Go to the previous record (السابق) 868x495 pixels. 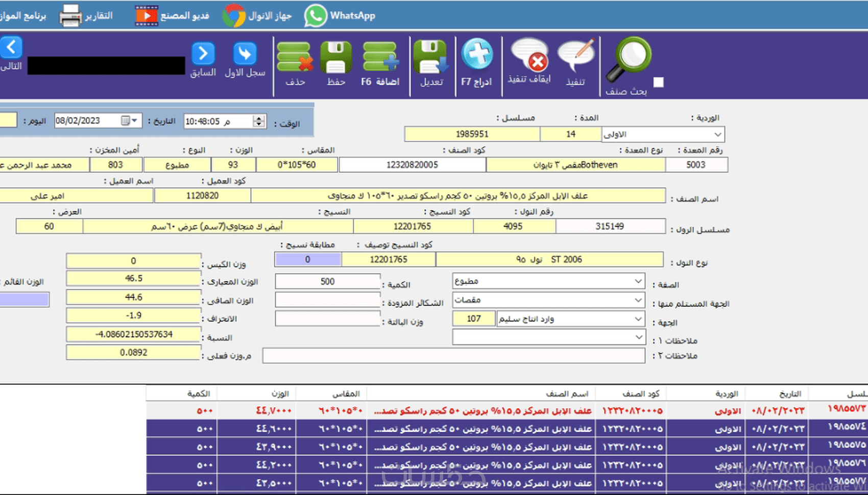coord(203,54)
